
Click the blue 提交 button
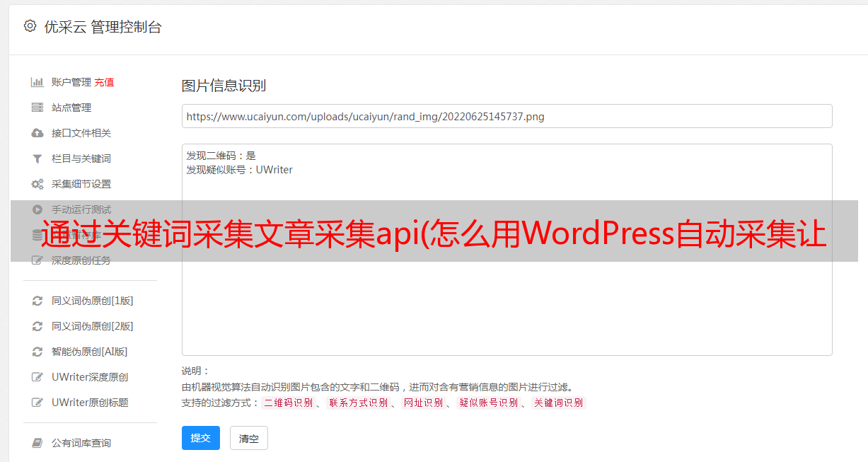tap(201, 438)
